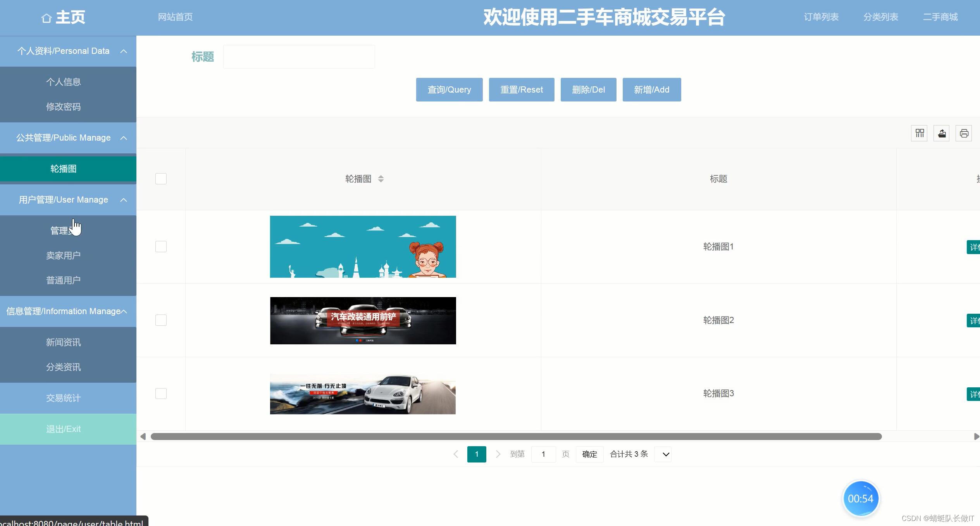Click the export table icon
Screen dimensions: 980x526
[942, 134]
